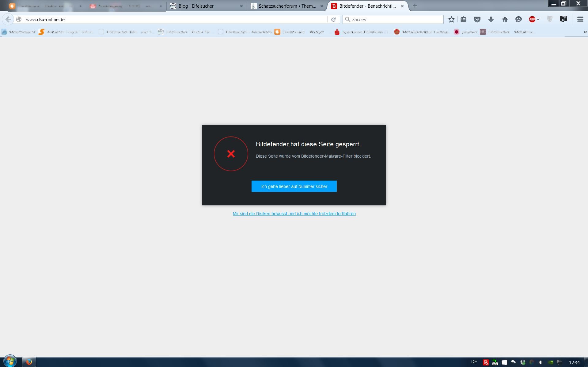Open the Windows Start menu
This screenshot has width=588, height=367.
tap(9, 361)
